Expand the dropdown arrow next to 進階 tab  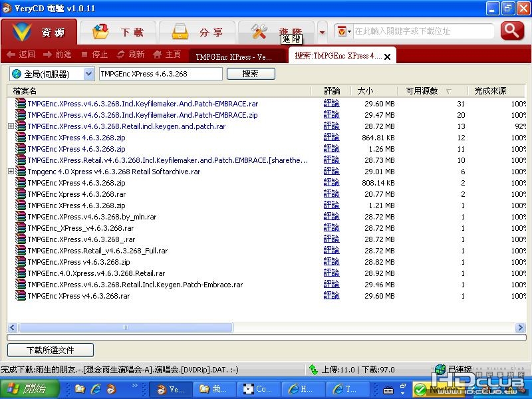tap(323, 32)
